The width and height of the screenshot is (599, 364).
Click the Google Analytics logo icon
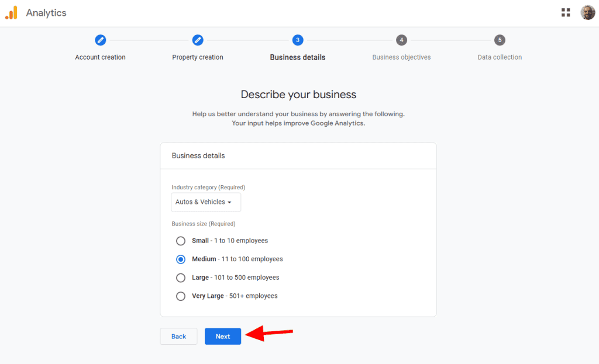click(11, 13)
